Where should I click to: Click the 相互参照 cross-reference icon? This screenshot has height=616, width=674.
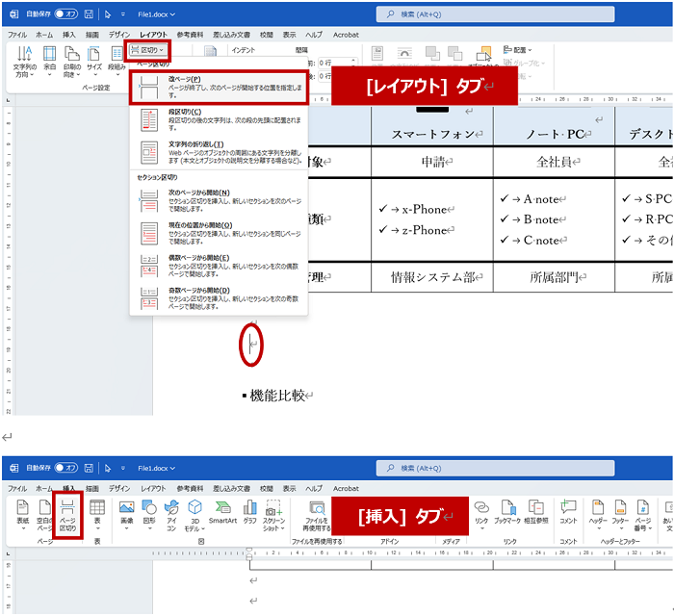click(x=536, y=513)
